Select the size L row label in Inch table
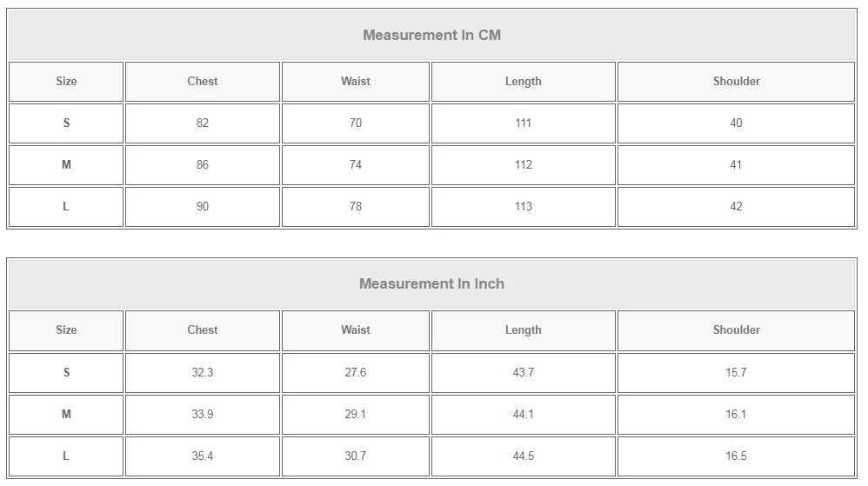 (66, 456)
